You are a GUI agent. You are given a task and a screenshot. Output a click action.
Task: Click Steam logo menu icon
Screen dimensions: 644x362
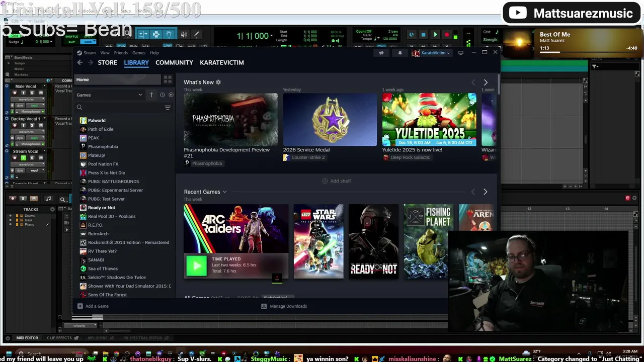79,53
